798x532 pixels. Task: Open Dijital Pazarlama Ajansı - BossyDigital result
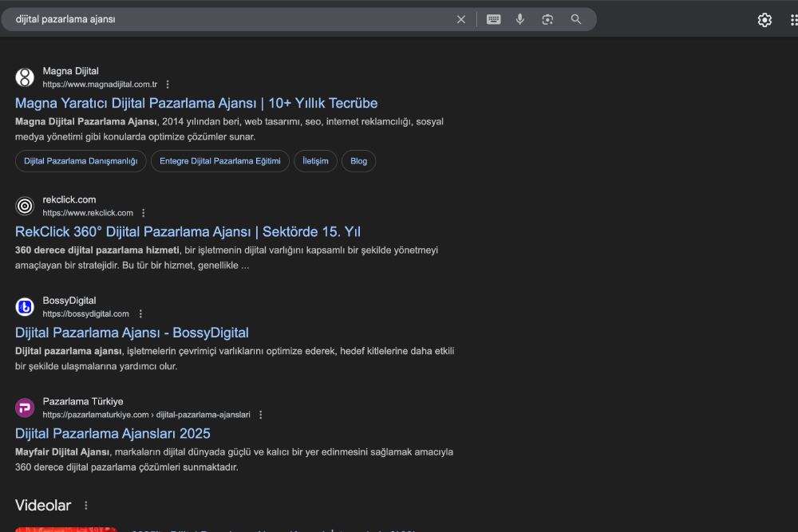point(132,333)
